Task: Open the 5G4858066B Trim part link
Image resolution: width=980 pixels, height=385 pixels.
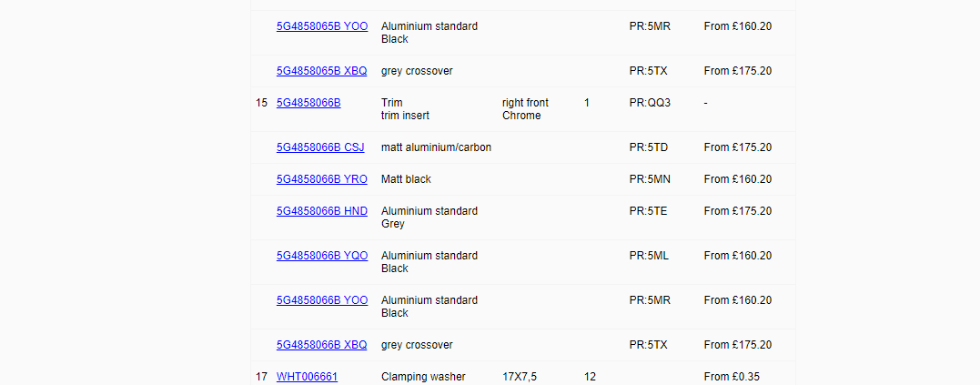Action: pyautogui.click(x=308, y=103)
